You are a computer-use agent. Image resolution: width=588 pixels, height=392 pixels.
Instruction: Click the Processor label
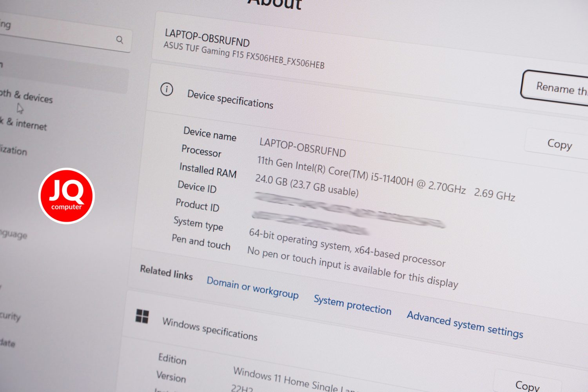(x=201, y=151)
